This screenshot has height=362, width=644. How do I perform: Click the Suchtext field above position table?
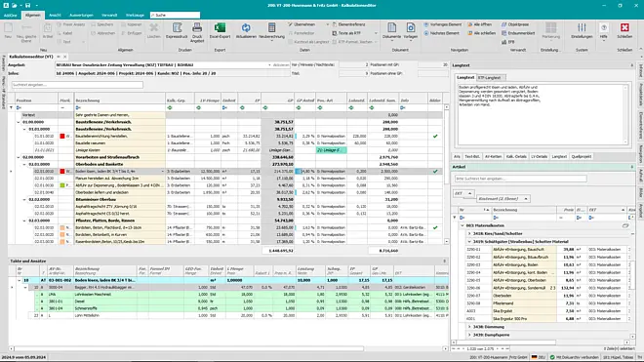click(x=77, y=85)
